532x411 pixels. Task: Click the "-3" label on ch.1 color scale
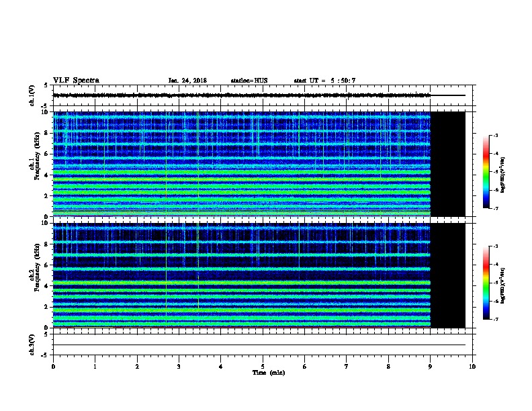tap(495, 135)
